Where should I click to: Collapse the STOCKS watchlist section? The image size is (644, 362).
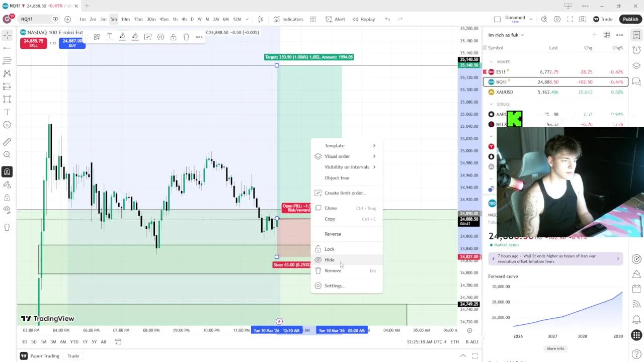coord(492,104)
